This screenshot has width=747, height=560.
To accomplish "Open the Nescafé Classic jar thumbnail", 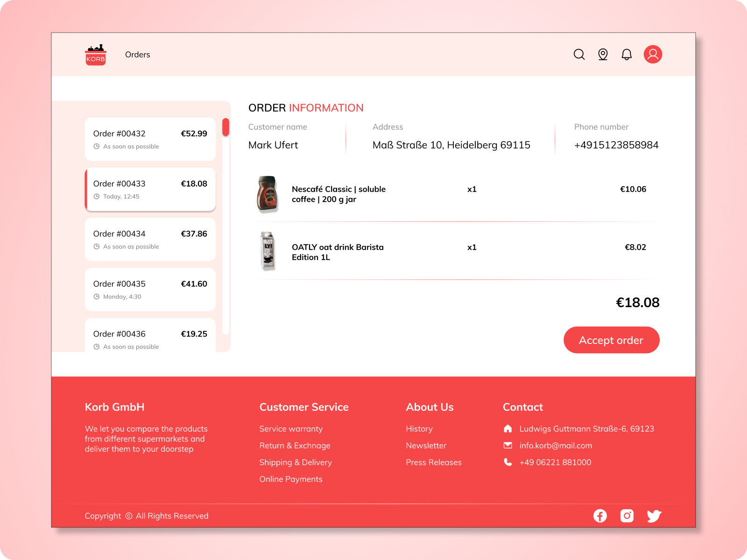I will 268,194.
